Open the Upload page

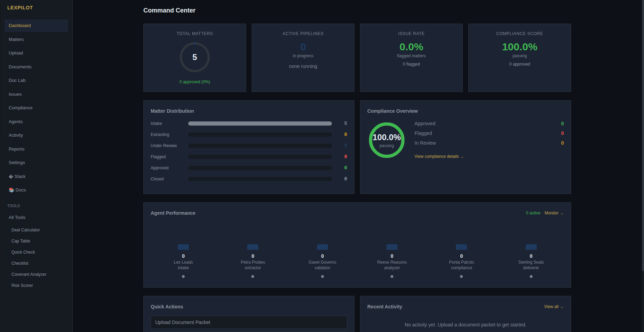36,53
